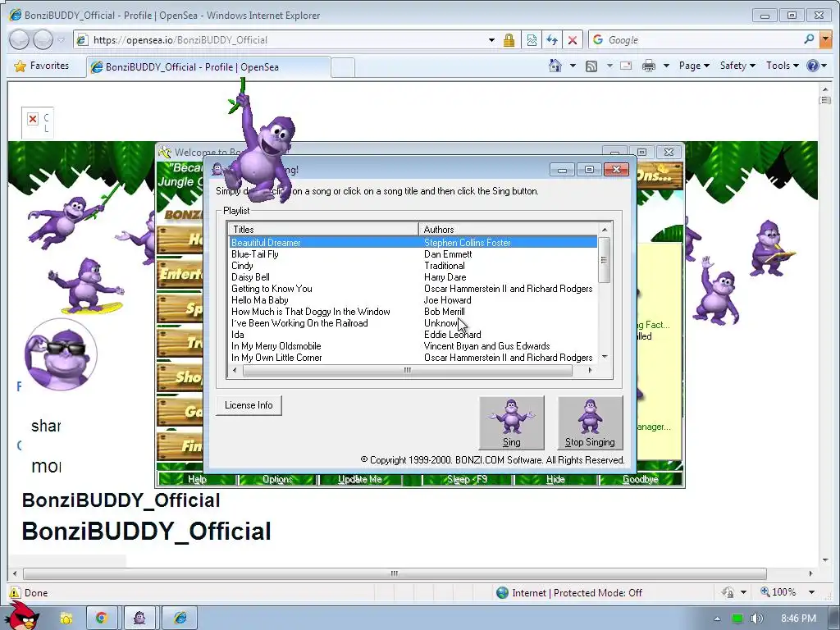Click Help in the BonziBUDDY bottom bar

(x=197, y=479)
